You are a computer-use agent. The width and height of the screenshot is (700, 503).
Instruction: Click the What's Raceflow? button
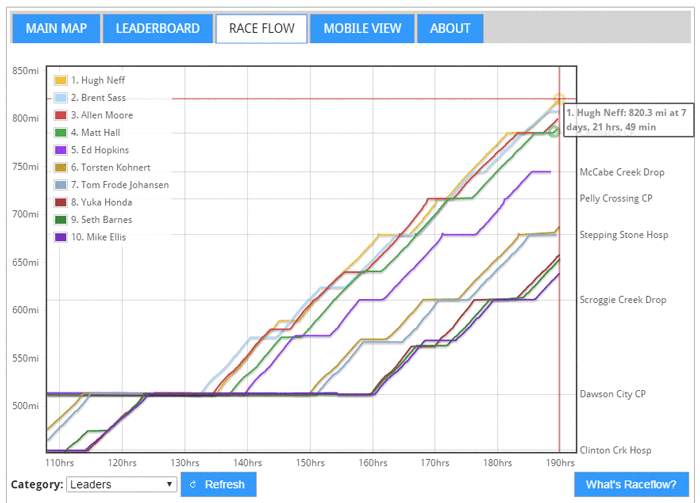click(631, 484)
